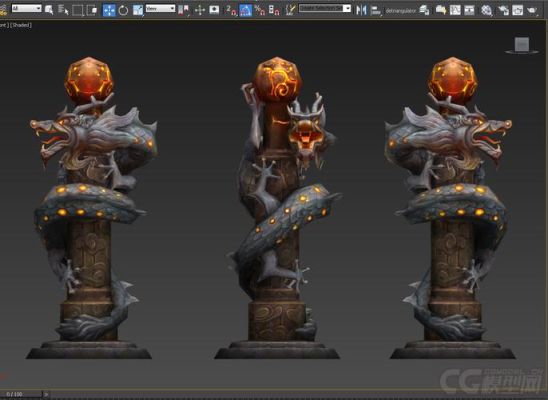Open the Schematic View

click(x=469, y=10)
